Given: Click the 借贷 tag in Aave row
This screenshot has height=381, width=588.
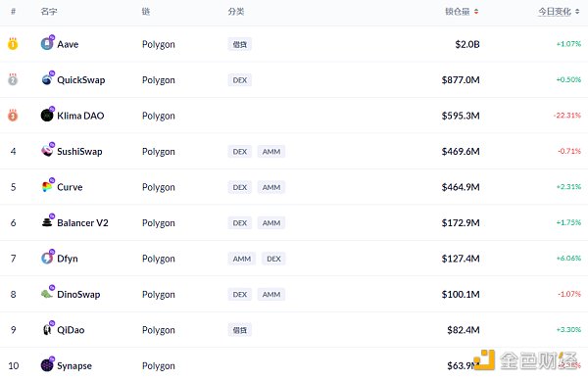Looking at the screenshot, I should [240, 44].
